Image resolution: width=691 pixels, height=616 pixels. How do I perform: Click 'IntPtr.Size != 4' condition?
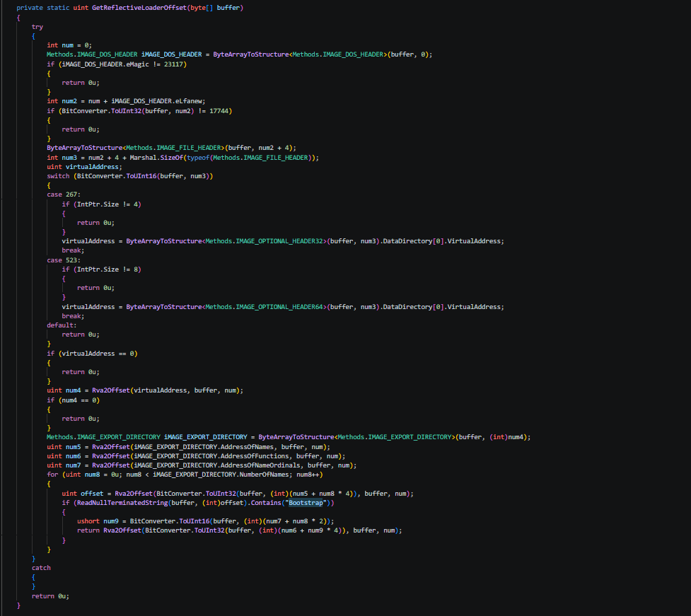click(107, 204)
